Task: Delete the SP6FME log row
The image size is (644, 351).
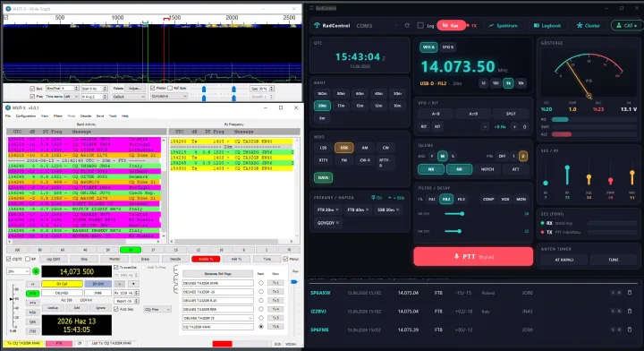Action: point(630,330)
